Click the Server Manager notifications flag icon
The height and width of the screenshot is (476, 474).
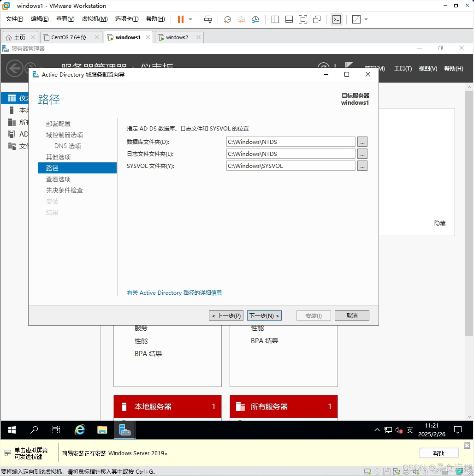(x=349, y=65)
